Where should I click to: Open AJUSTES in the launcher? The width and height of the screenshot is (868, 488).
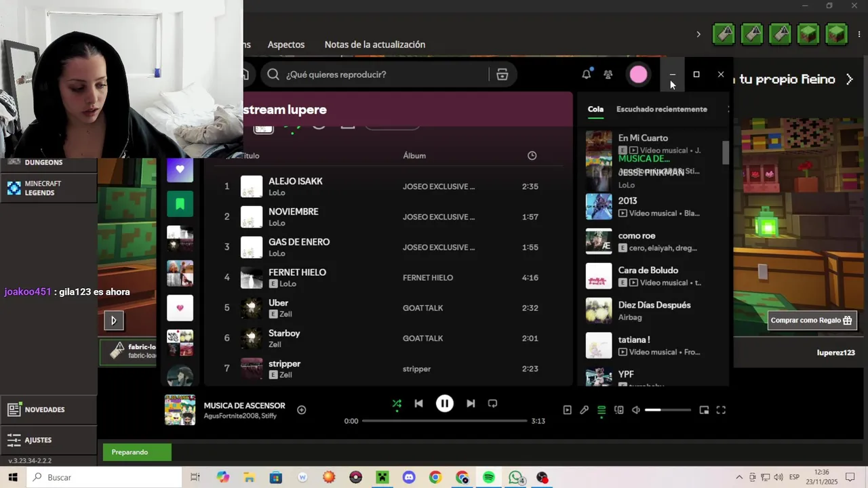(49, 440)
